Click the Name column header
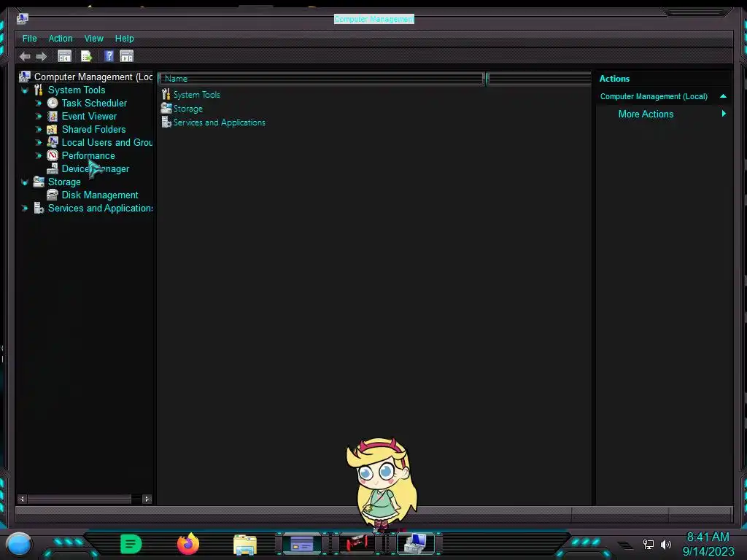The height and width of the screenshot is (560, 747). coord(322,79)
